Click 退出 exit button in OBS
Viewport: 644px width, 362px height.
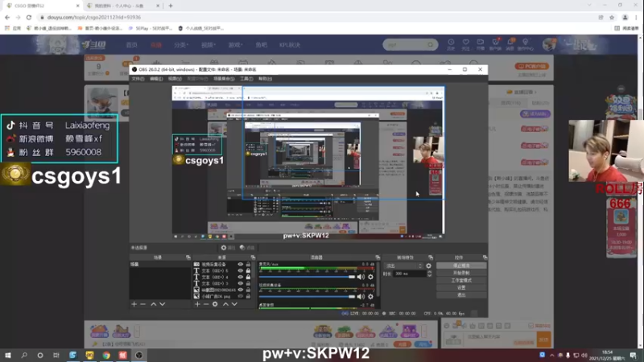(461, 294)
